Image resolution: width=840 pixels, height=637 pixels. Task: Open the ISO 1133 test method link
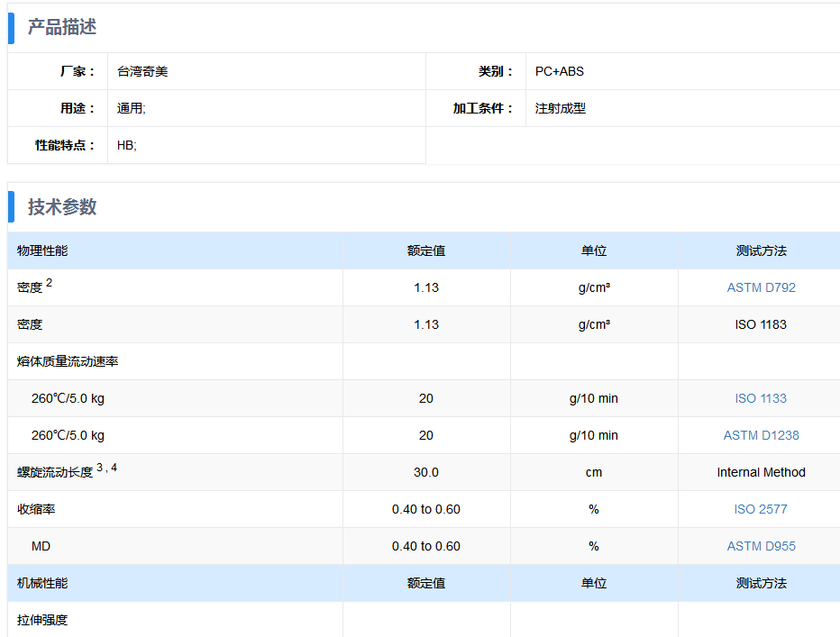click(x=761, y=398)
